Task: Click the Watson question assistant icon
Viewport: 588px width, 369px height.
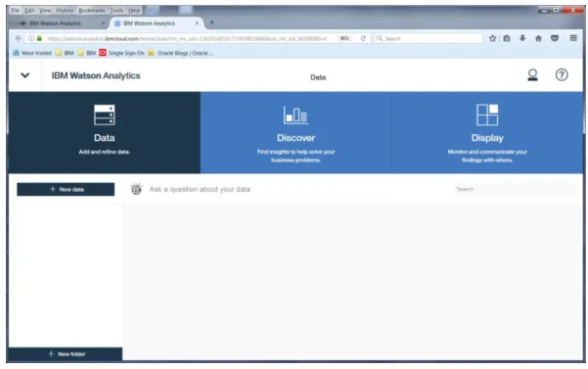Action: pyautogui.click(x=137, y=189)
